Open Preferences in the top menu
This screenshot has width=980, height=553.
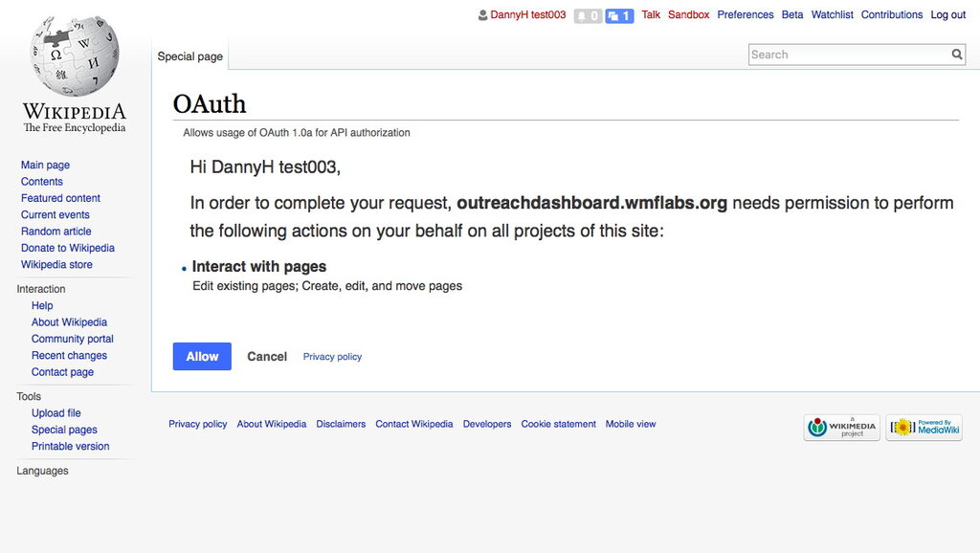click(x=745, y=15)
